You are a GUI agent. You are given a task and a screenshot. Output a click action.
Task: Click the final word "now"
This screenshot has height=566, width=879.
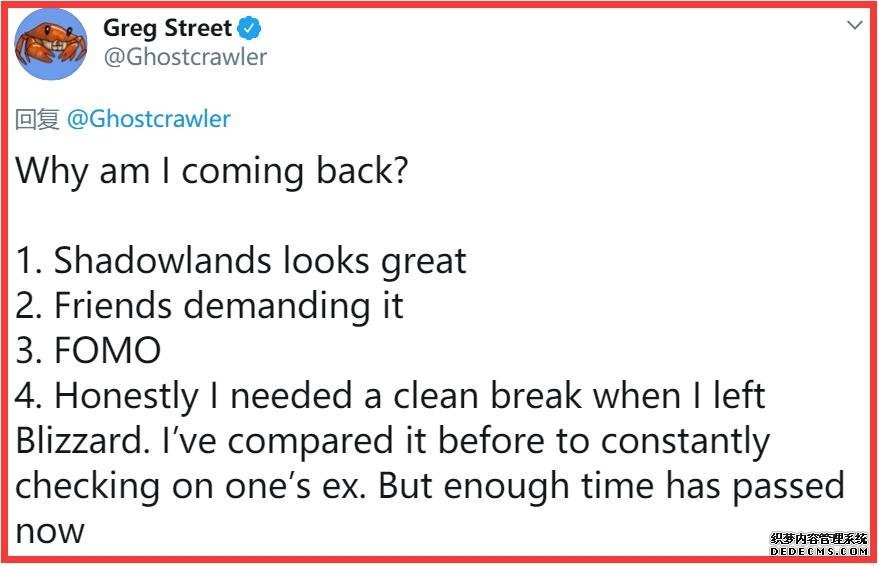49,531
